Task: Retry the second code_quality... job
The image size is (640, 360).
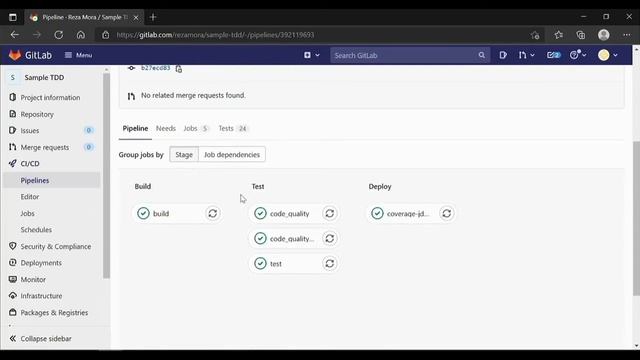Action: [330, 238]
